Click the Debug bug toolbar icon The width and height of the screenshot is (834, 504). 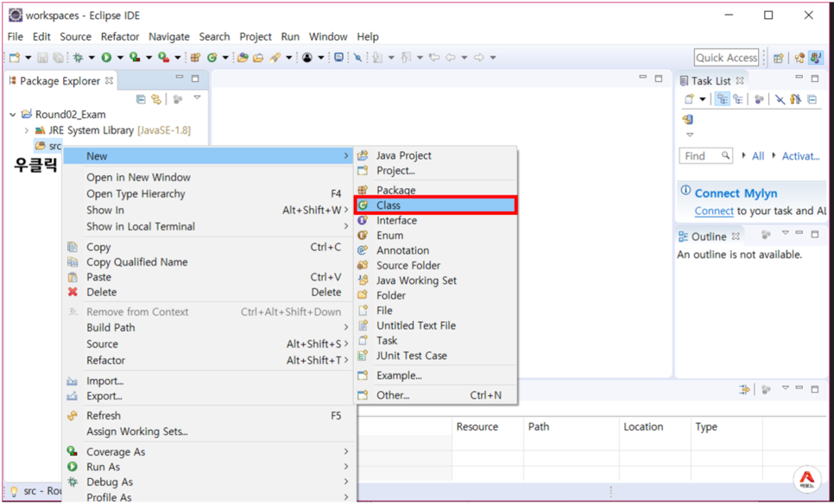[x=79, y=58]
